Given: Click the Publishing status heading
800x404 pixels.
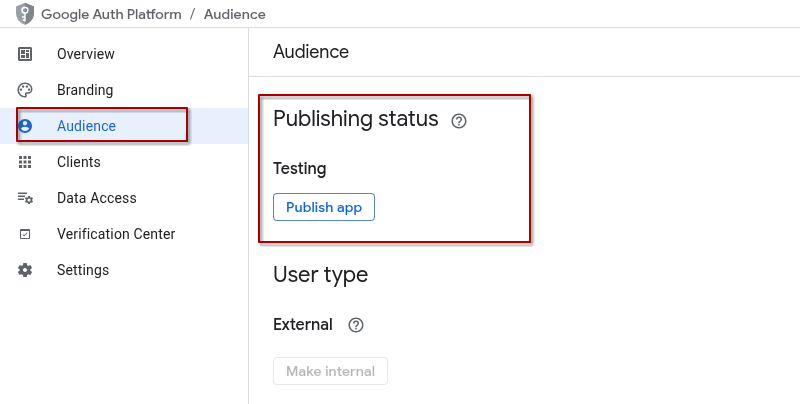Looking at the screenshot, I should pos(356,119).
